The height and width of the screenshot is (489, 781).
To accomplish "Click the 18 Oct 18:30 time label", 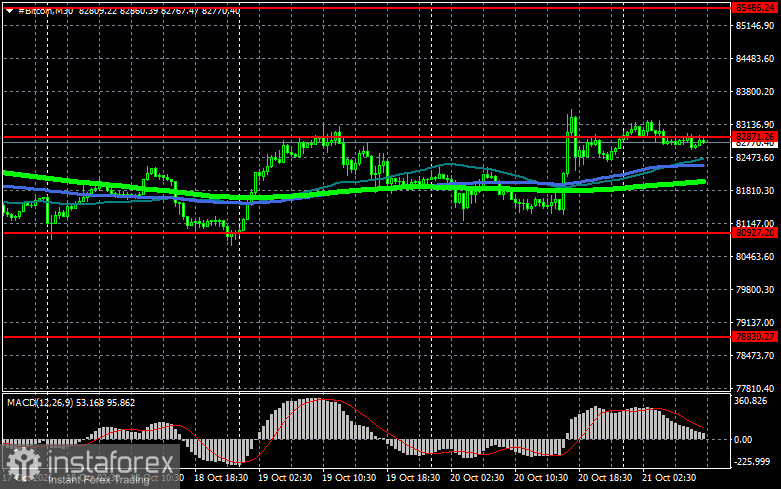I will click(x=221, y=478).
